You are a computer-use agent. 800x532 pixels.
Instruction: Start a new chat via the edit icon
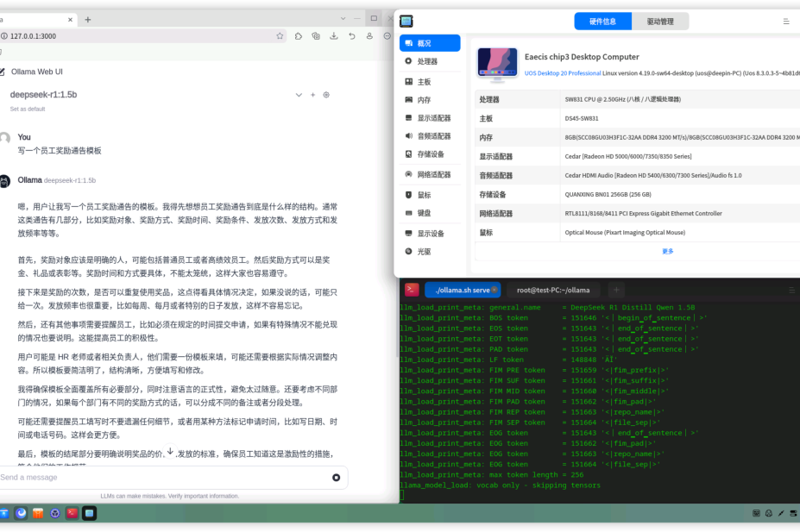coord(2,72)
